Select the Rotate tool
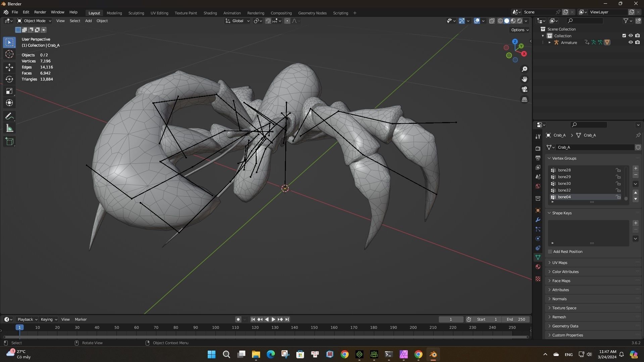The image size is (644, 362). coord(9,79)
